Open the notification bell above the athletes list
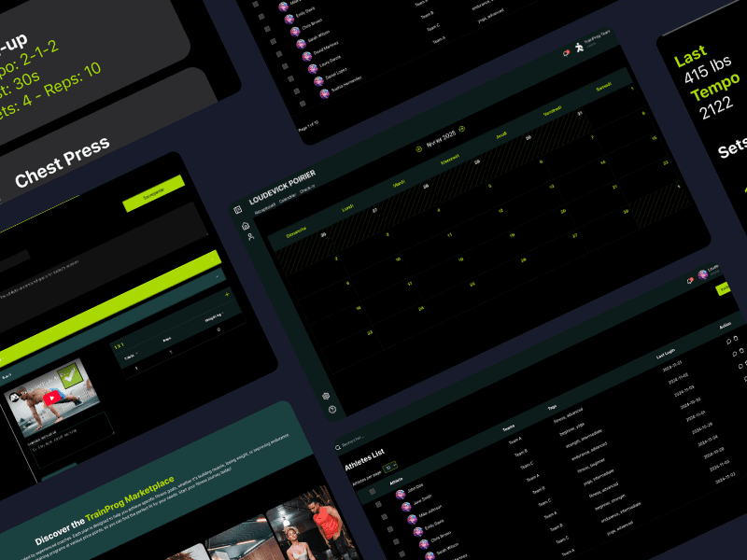747x560 pixels. click(690, 280)
